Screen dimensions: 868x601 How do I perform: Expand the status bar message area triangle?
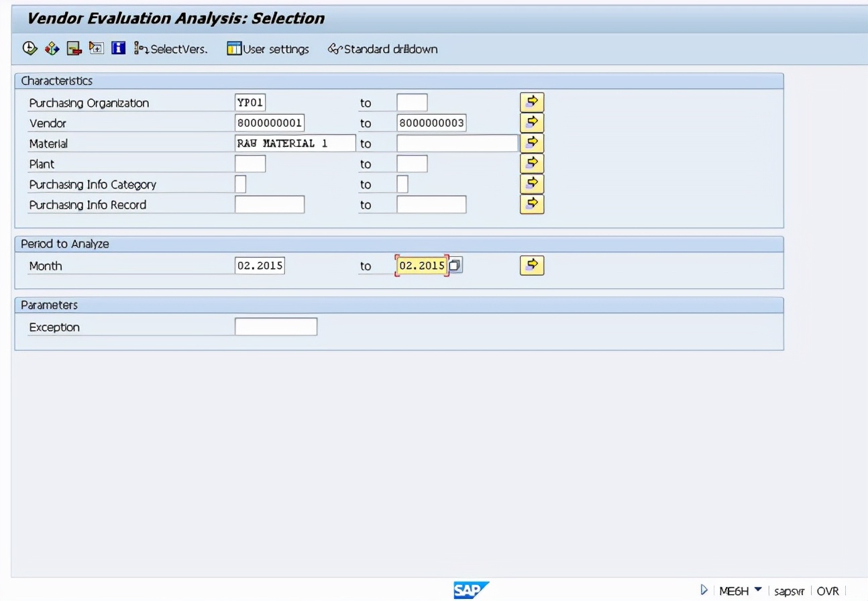(x=704, y=590)
